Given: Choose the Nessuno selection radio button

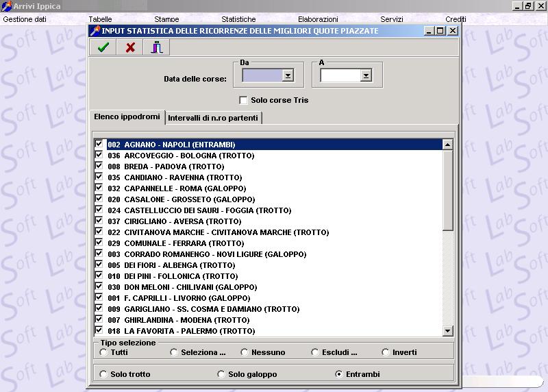Looking at the screenshot, I should [245, 352].
